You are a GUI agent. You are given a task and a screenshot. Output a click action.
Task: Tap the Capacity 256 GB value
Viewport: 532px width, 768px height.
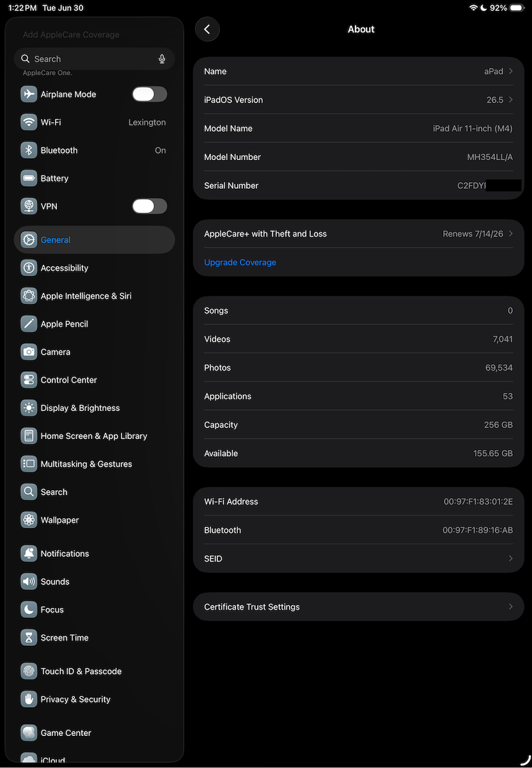point(498,425)
